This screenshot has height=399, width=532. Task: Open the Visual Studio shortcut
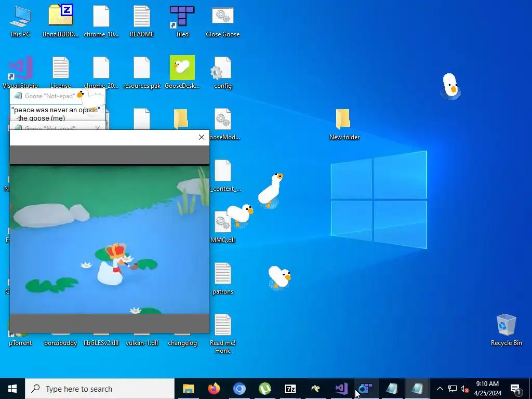click(20, 72)
